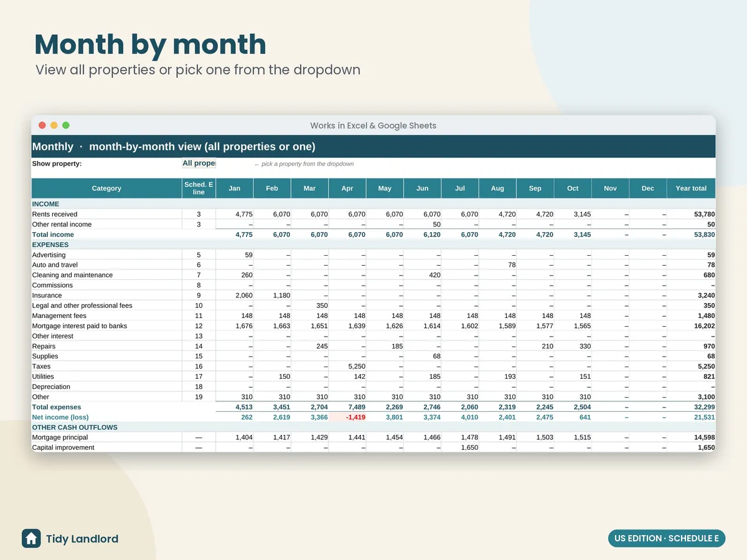The width and height of the screenshot is (747, 560).
Task: Click the OTHER CASH OUTFLOWS section label
Action: click(75, 427)
